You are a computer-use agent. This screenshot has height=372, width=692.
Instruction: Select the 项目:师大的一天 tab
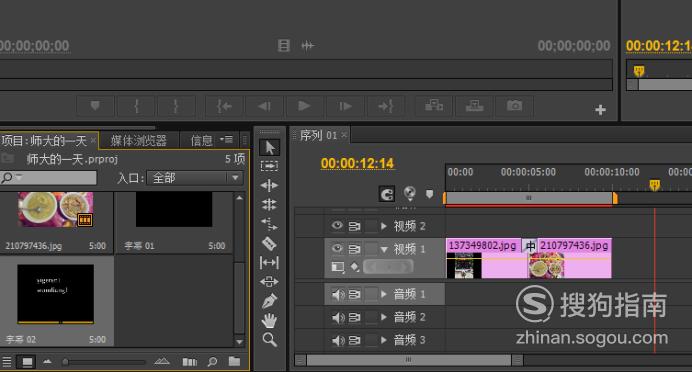tap(49, 141)
